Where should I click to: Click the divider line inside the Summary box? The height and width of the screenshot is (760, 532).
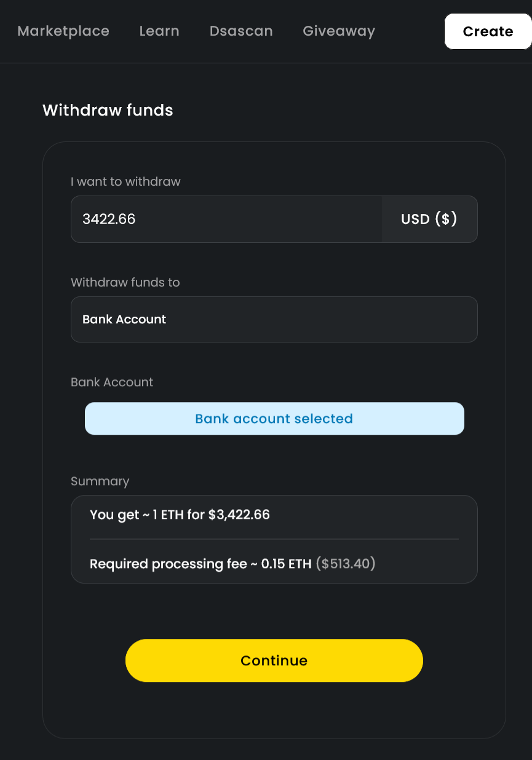pos(274,539)
